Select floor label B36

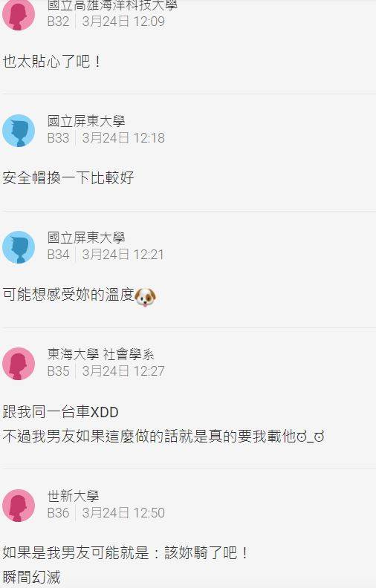click(58, 512)
